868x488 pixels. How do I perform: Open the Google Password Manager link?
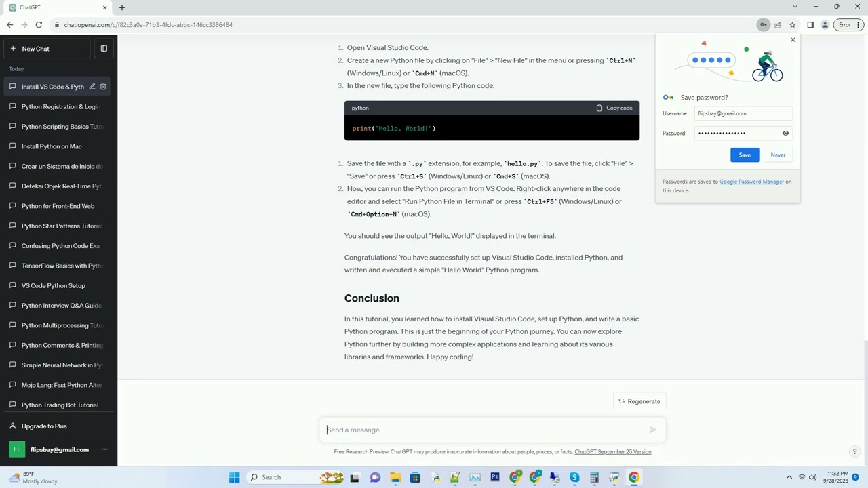tap(751, 182)
